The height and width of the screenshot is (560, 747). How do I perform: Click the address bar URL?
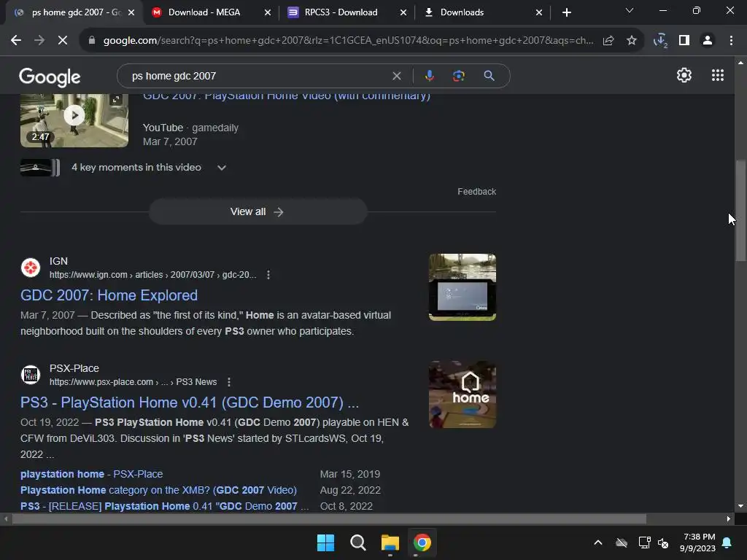click(x=348, y=41)
